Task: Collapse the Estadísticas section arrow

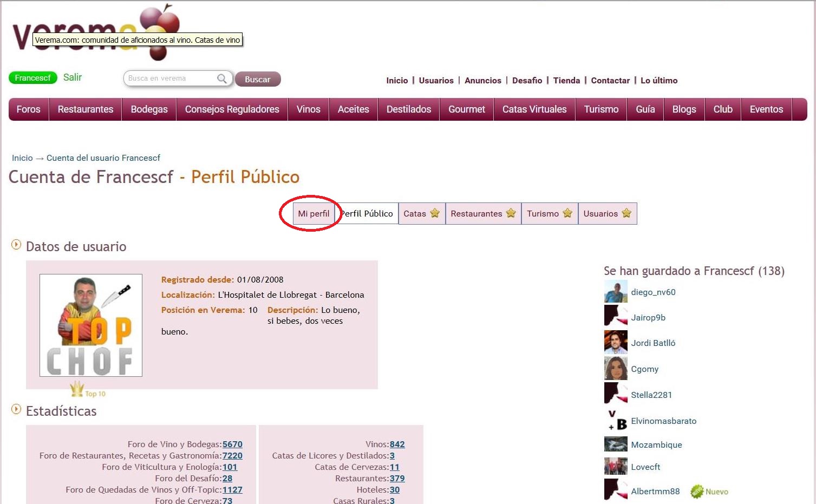Action: click(x=16, y=409)
